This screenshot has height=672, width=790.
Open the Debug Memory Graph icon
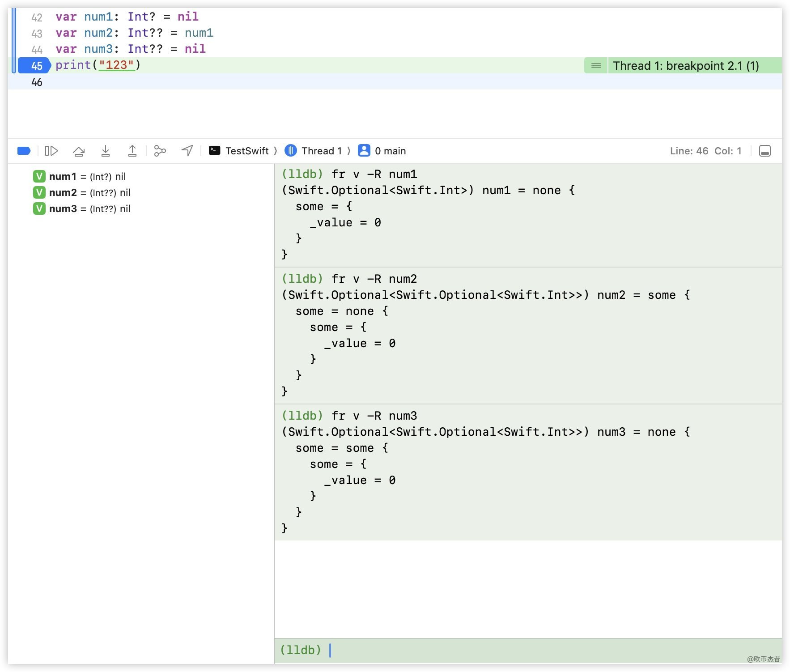click(x=160, y=151)
